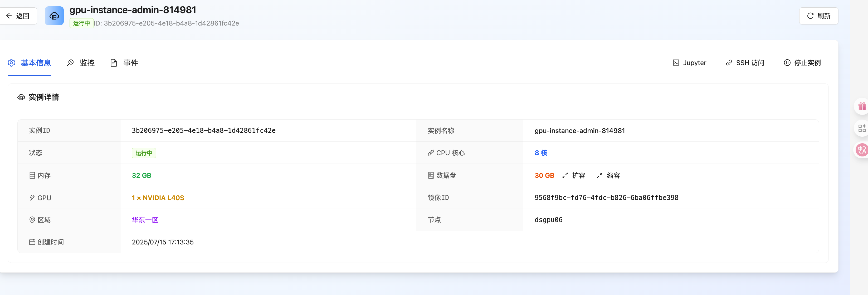Open the gift promotions floating icon
The image size is (868, 295).
[x=863, y=106]
